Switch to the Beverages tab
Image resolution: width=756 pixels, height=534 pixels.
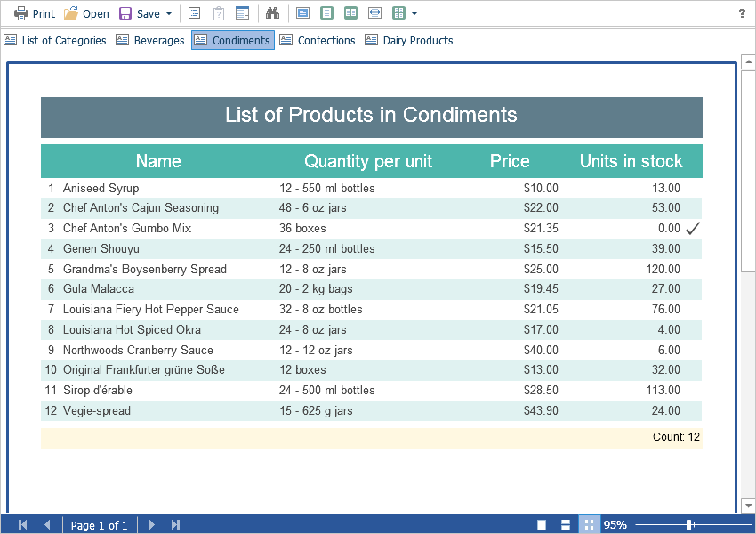click(150, 40)
